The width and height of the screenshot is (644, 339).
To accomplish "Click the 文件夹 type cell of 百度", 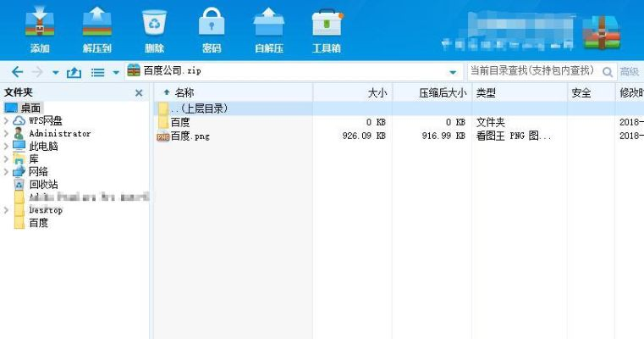I will coord(490,122).
